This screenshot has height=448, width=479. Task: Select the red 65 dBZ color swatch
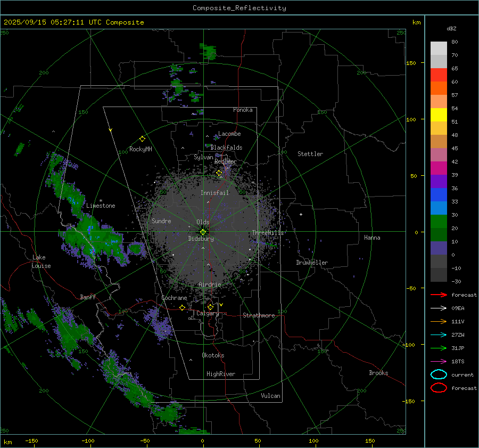(439, 75)
